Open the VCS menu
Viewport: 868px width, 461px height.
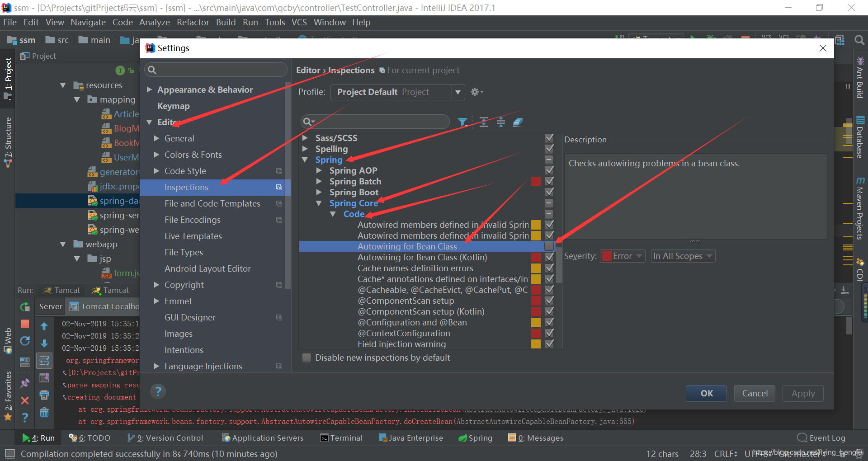(299, 22)
